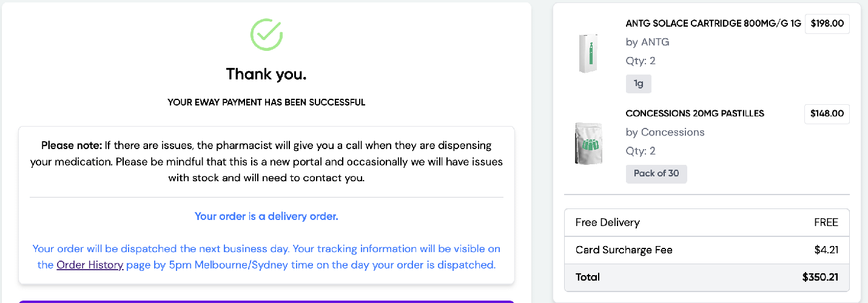The height and width of the screenshot is (303, 868).
Task: Open the Order History link
Action: pos(90,265)
